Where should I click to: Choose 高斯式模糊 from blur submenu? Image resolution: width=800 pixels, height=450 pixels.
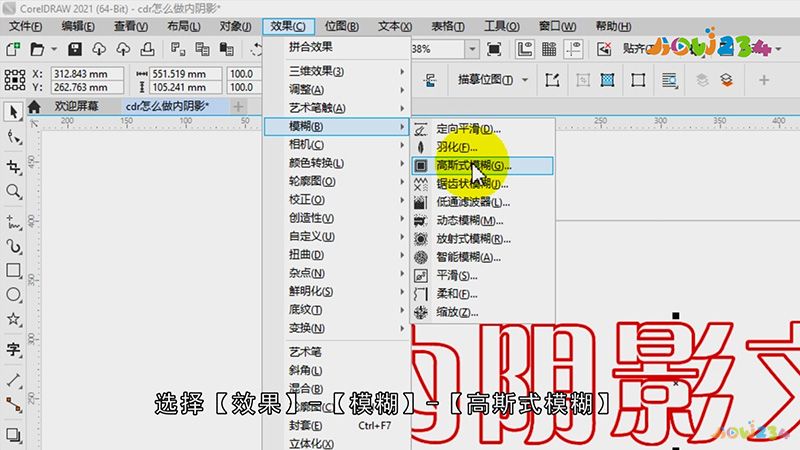(482, 166)
